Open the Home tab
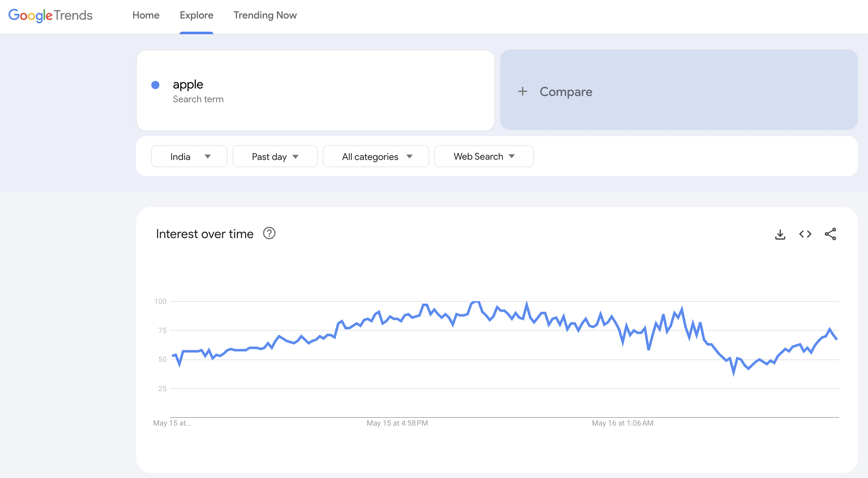This screenshot has height=478, width=868. (x=146, y=15)
